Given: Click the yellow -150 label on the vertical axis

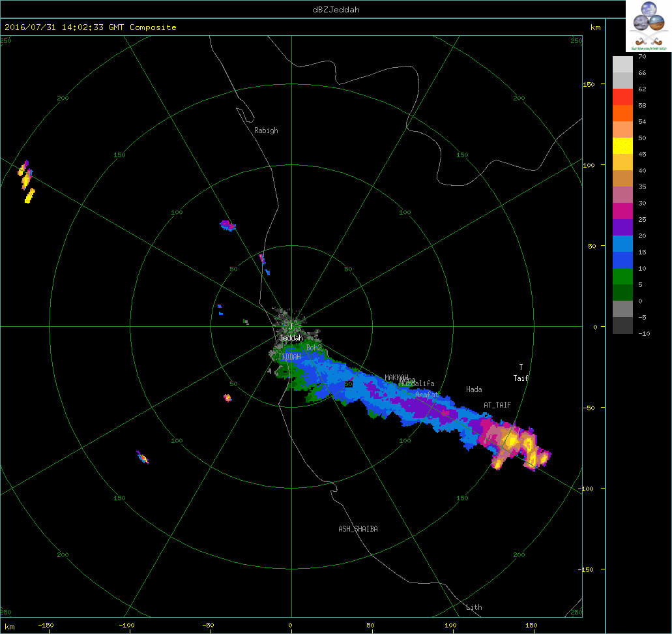Looking at the screenshot, I should [585, 569].
